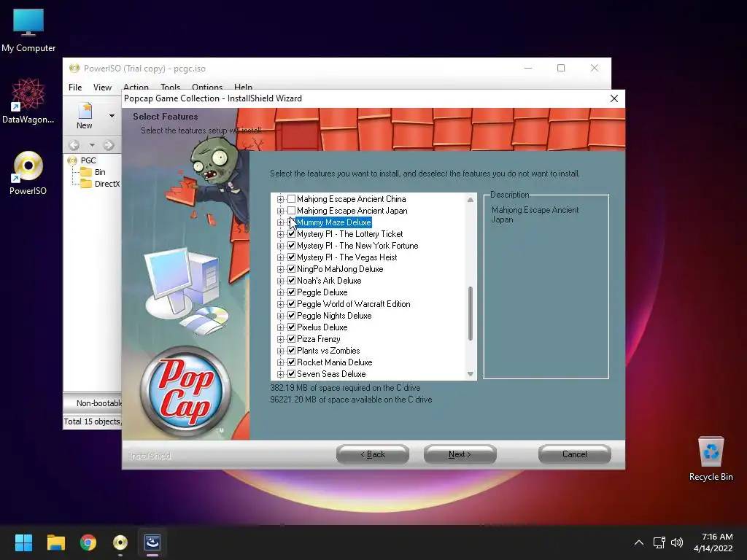Check Mahjong Escape Ancient China

click(291, 199)
